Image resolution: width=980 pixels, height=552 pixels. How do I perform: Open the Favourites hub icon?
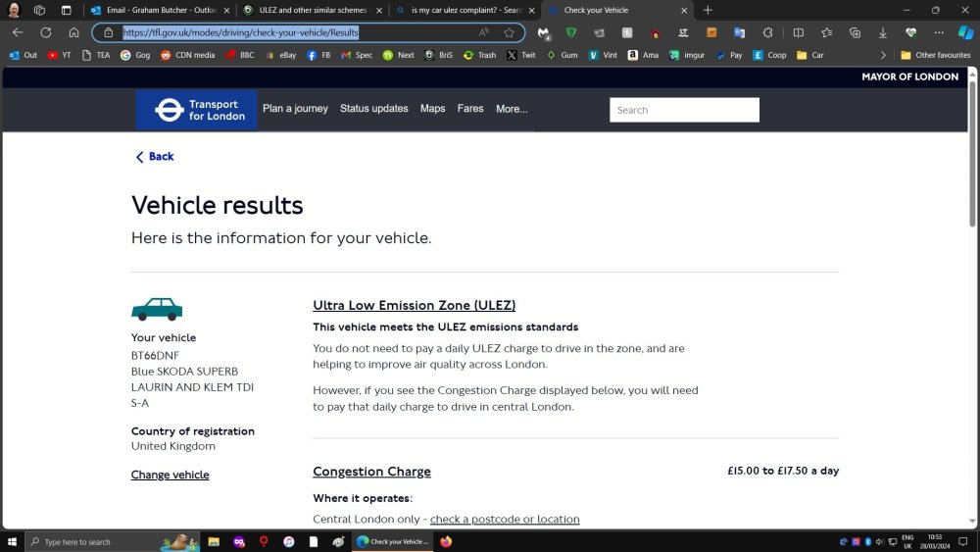click(827, 32)
